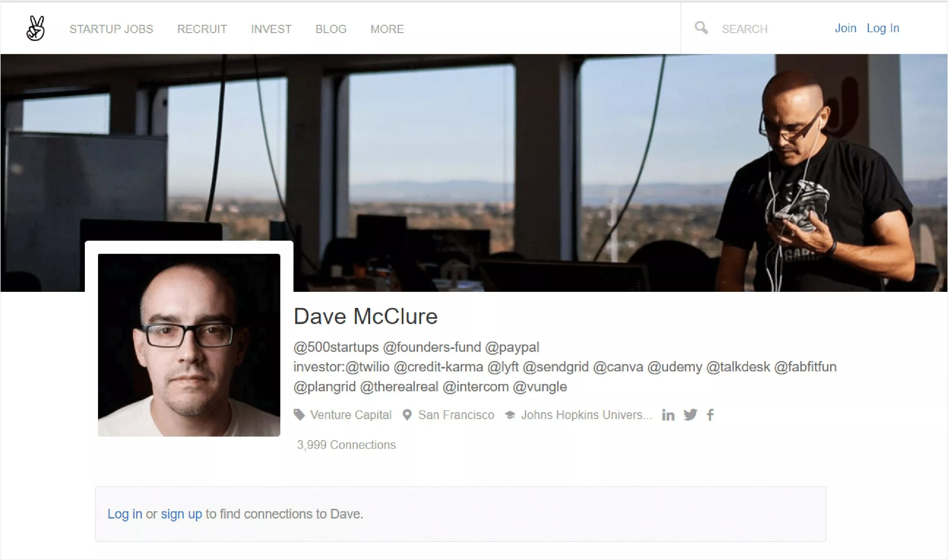Viewport: 948px width, 560px height.
Task: Click the graduation cap icon
Action: pos(510,415)
